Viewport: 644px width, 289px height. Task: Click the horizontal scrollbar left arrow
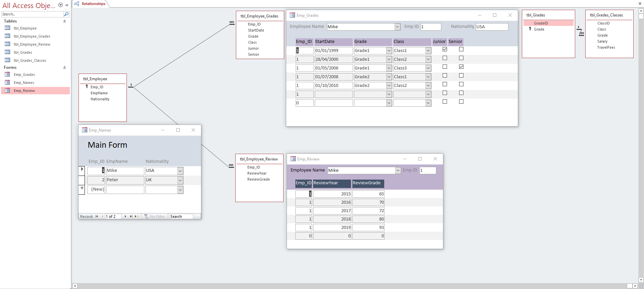[75, 286]
